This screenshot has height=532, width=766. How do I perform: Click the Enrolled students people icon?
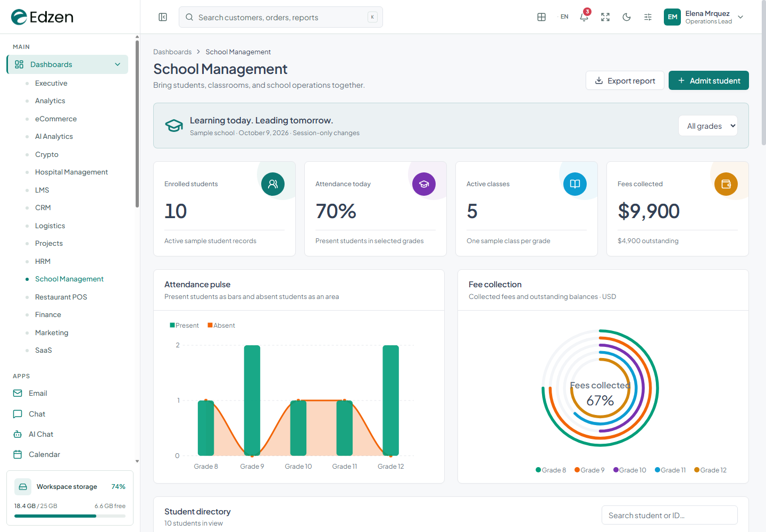[273, 184]
